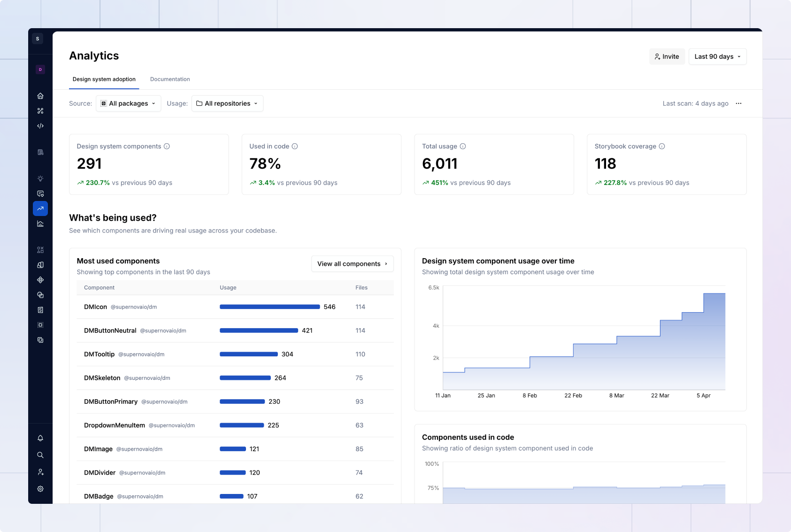Viewport: 791px width, 532px height.
Task: Open notifications bell in sidebar
Action: [x=40, y=438]
